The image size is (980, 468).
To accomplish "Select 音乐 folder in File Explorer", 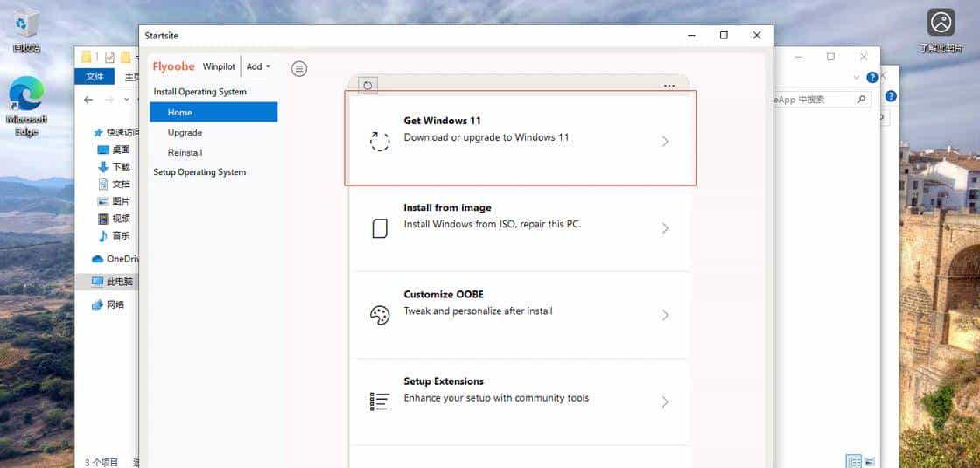I will point(114,235).
